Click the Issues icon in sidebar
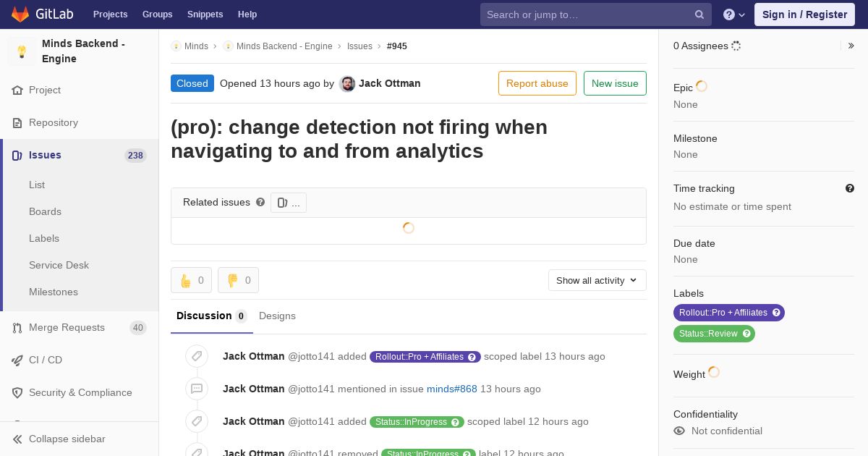The height and width of the screenshot is (456, 868). pos(17,156)
